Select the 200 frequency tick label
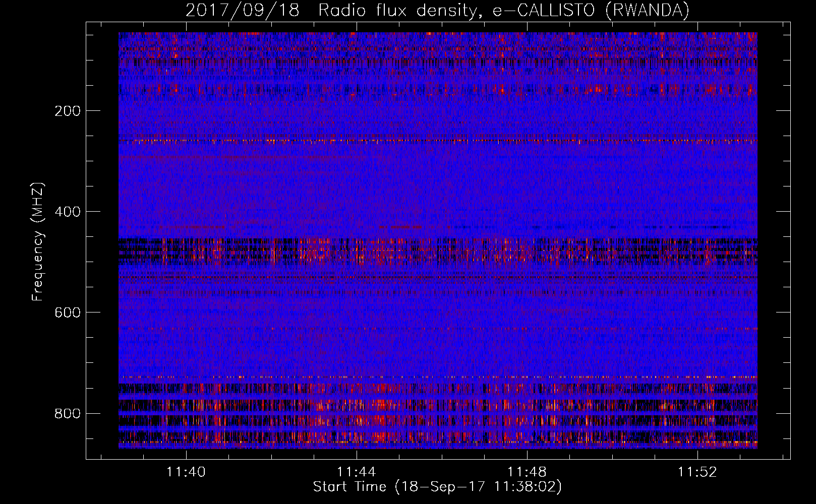The height and width of the screenshot is (504, 816). pyautogui.click(x=68, y=111)
